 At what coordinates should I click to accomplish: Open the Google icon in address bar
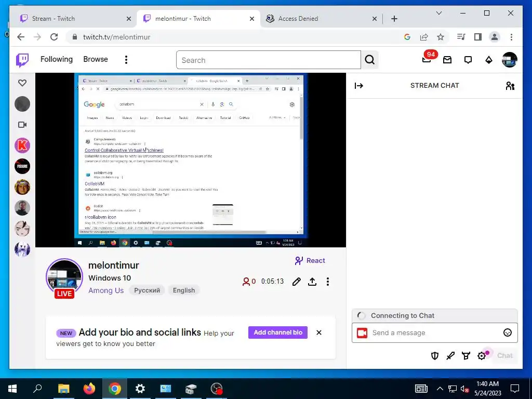(407, 37)
